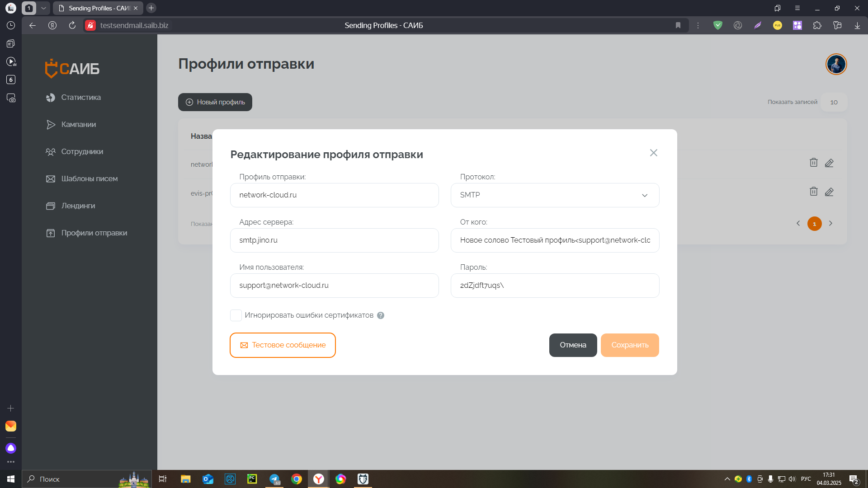
Task: Open Telegram from the Windows taskbar
Action: (274, 479)
